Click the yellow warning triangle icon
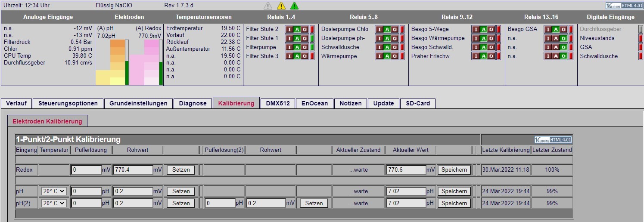 pos(281,6)
